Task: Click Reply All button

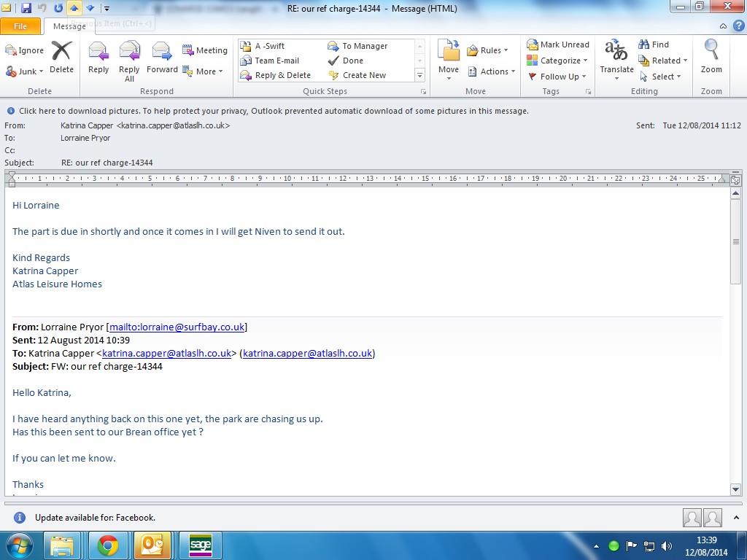Action: pyautogui.click(x=129, y=61)
